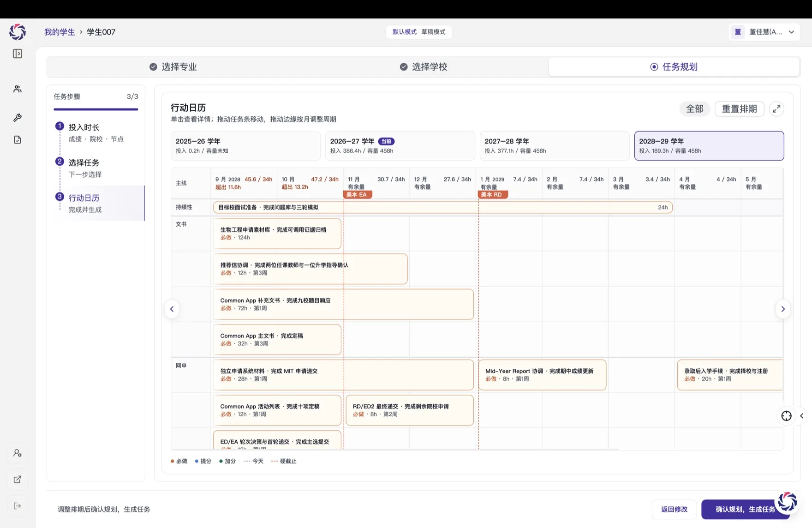Open ED/EA 轮次决策 task card

277,440
